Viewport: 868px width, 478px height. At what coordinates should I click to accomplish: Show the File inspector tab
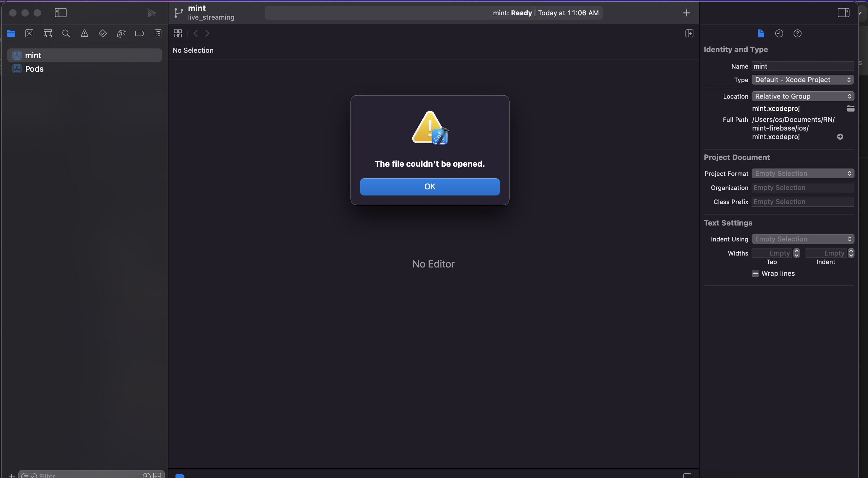point(761,33)
